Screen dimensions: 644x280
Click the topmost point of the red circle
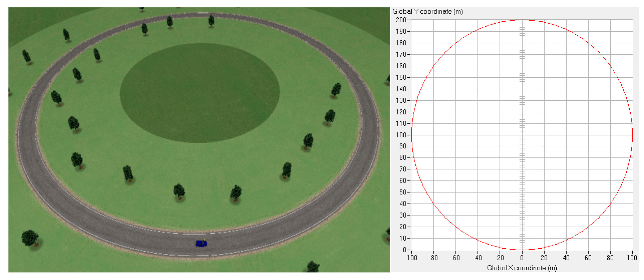point(522,20)
